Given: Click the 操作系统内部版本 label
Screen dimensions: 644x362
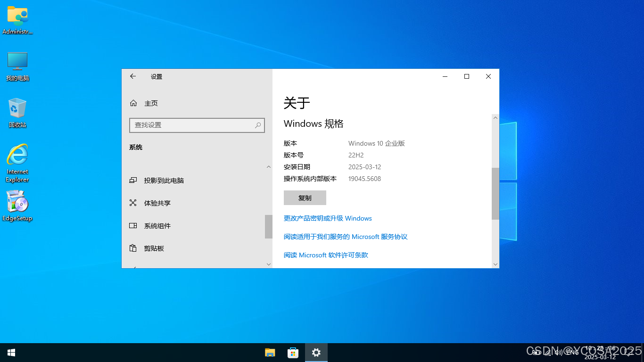Looking at the screenshot, I should 310,179.
